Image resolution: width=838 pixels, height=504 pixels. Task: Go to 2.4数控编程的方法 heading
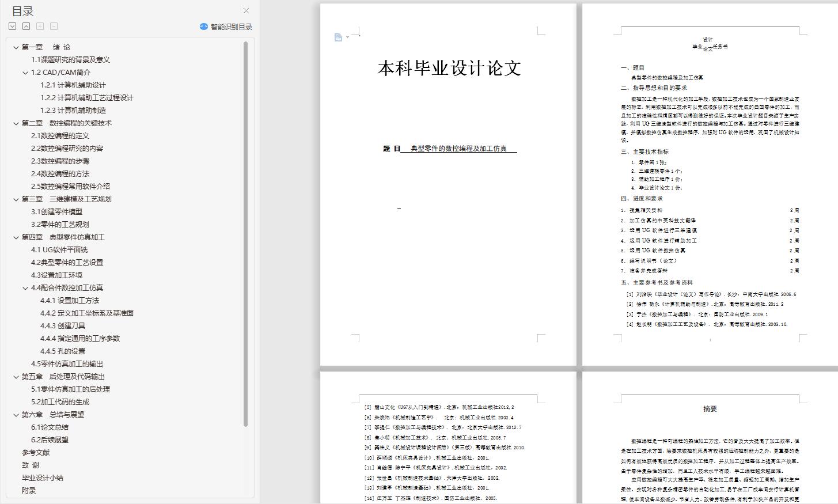pos(60,174)
